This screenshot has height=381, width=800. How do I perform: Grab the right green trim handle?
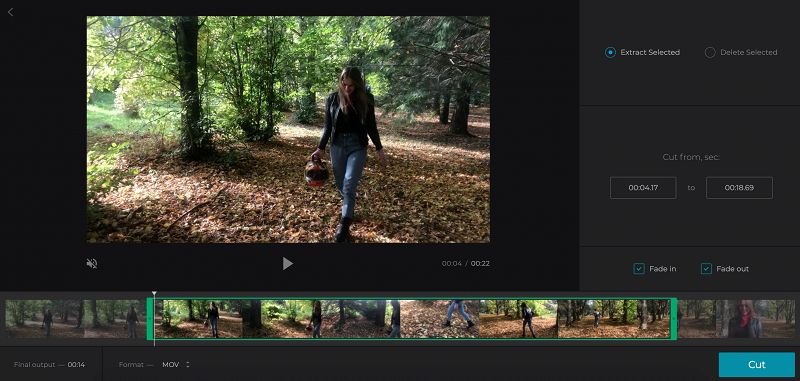[x=673, y=318]
